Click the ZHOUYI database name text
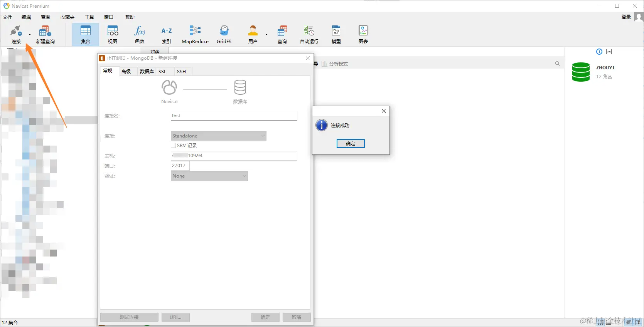The image size is (644, 327). click(605, 67)
